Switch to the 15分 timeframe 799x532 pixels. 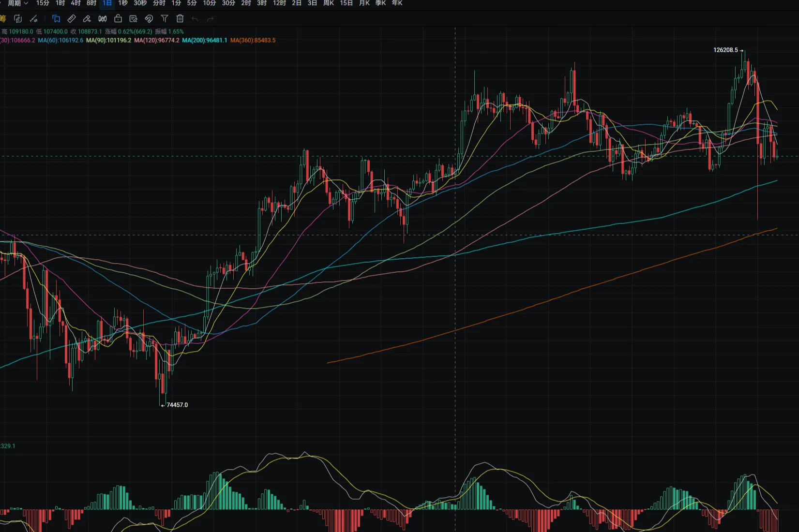pos(43,3)
